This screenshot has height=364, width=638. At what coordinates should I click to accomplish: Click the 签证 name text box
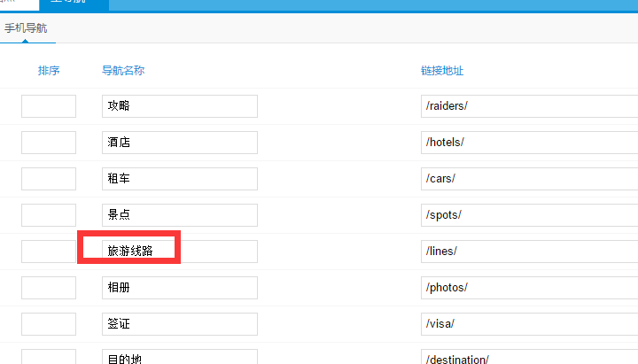tap(179, 324)
